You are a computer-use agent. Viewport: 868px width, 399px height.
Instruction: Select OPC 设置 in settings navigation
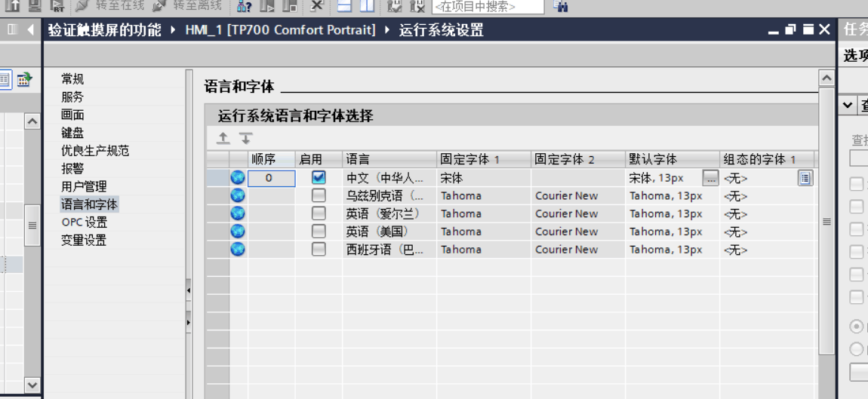[x=84, y=222]
